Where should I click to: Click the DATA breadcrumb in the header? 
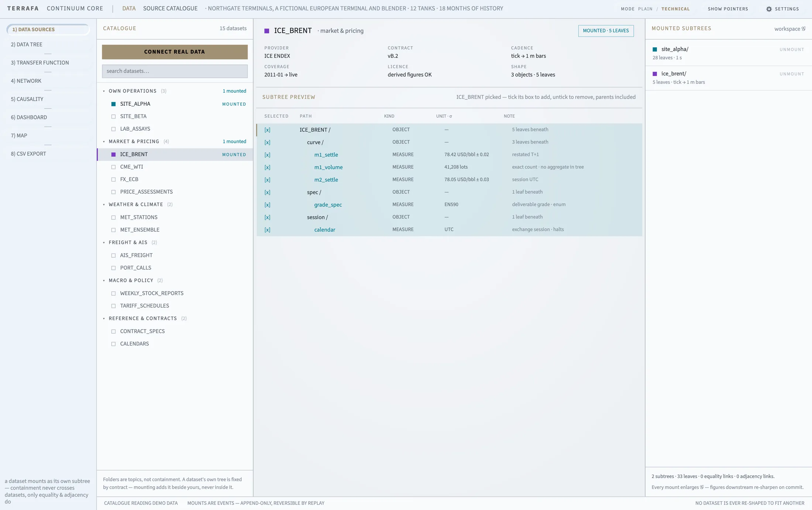pos(129,8)
